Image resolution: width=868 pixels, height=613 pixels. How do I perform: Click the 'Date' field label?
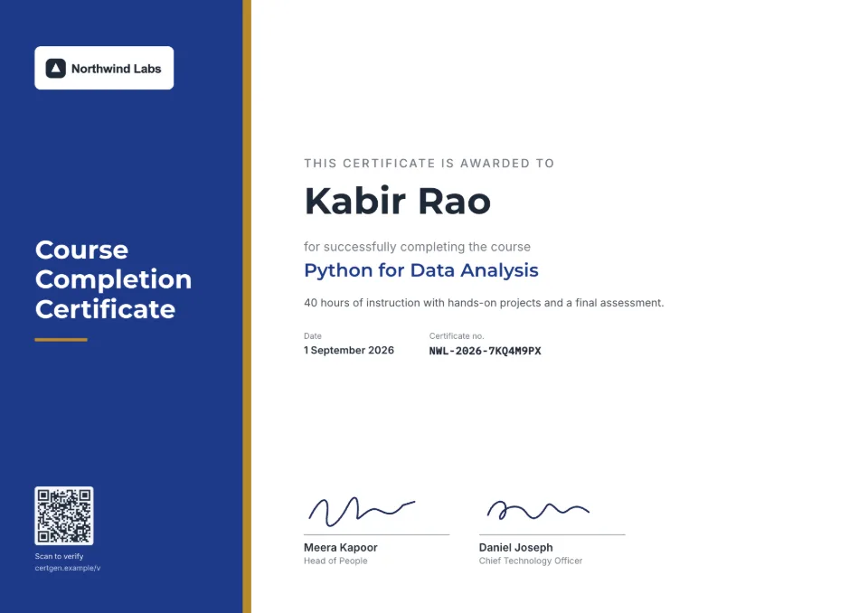point(313,336)
